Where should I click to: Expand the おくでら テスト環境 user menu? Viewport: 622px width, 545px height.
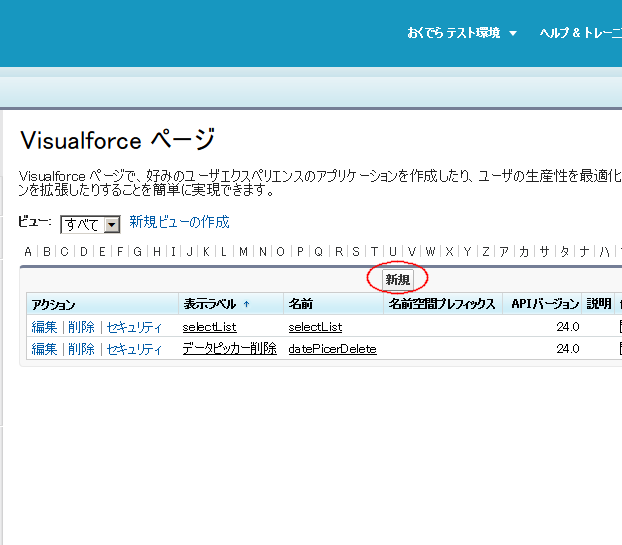462,33
